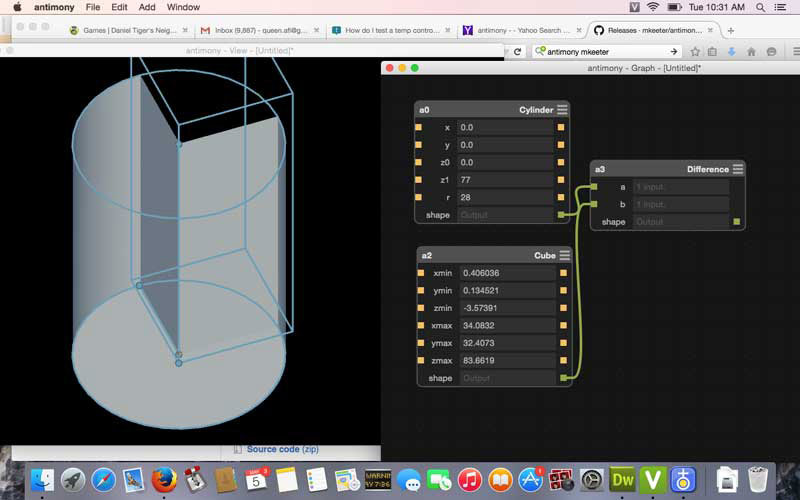Select the a2 Cube node name

[427, 255]
